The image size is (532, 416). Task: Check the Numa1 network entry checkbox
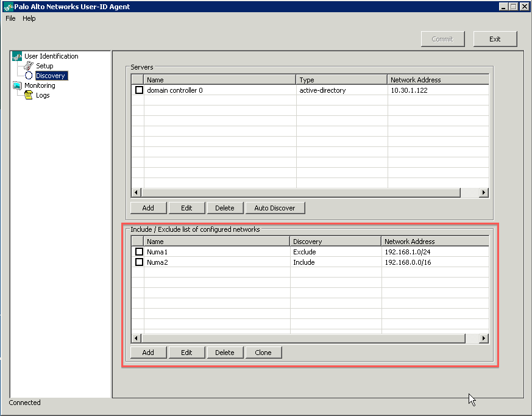[138, 251]
